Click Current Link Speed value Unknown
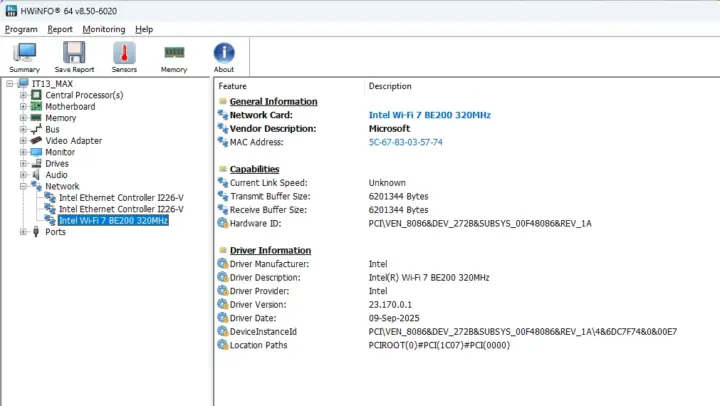The image size is (720, 406). tap(387, 183)
